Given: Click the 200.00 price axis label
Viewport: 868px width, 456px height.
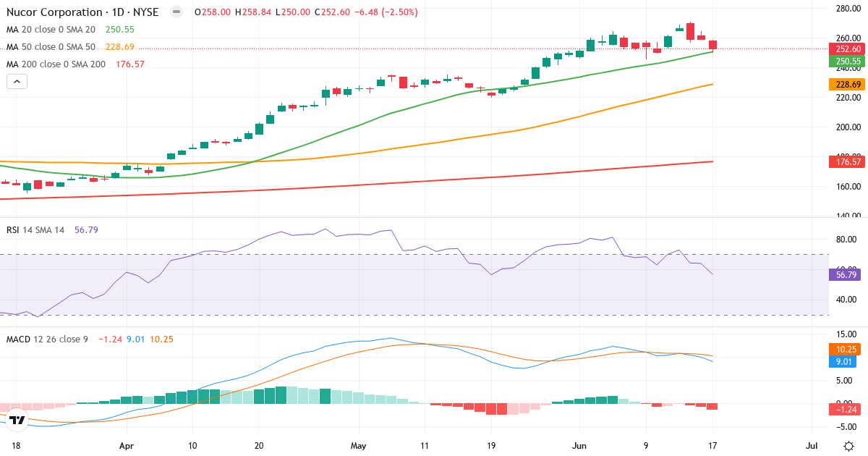Looking at the screenshot, I should (x=847, y=127).
